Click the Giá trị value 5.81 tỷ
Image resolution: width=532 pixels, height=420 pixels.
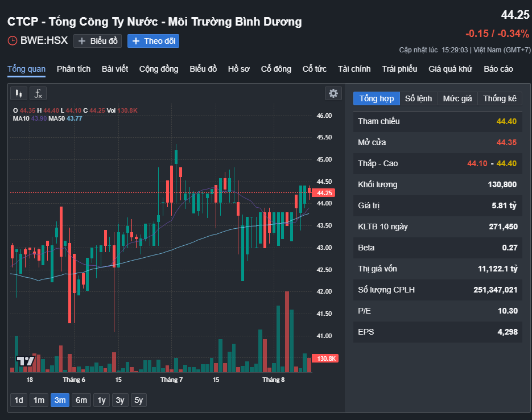504,205
